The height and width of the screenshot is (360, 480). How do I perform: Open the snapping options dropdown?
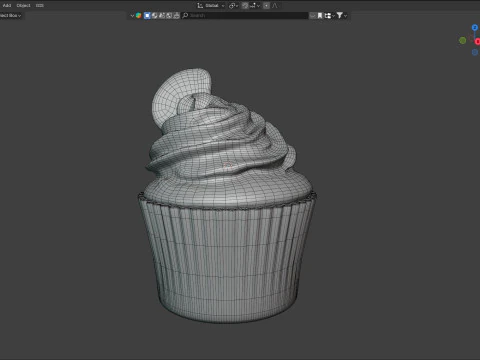click(x=254, y=6)
